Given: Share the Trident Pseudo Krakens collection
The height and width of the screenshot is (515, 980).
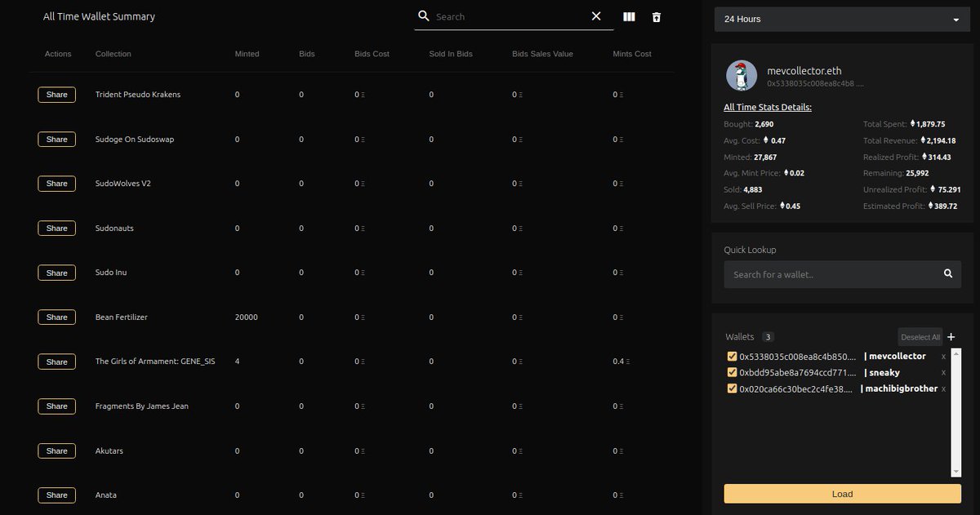Looking at the screenshot, I should coord(57,95).
